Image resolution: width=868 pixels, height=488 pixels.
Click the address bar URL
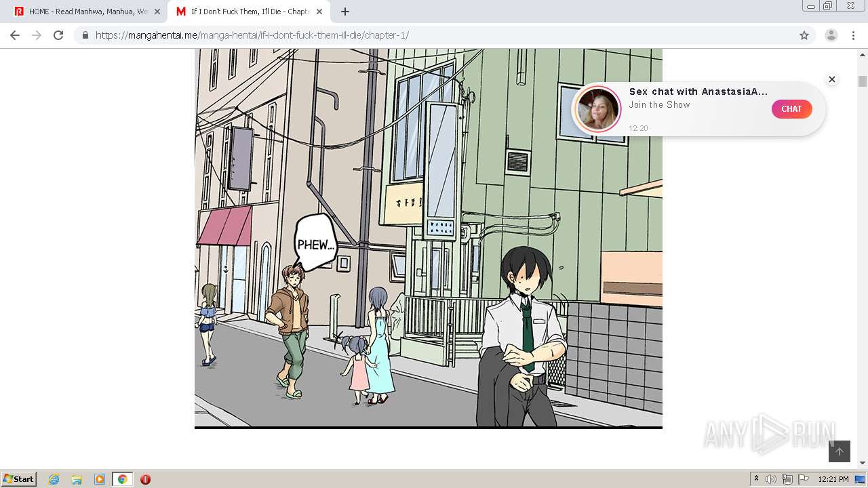[x=252, y=35]
